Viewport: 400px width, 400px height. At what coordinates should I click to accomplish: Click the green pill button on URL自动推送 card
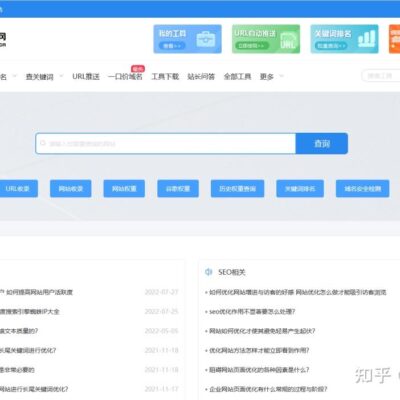[252, 46]
